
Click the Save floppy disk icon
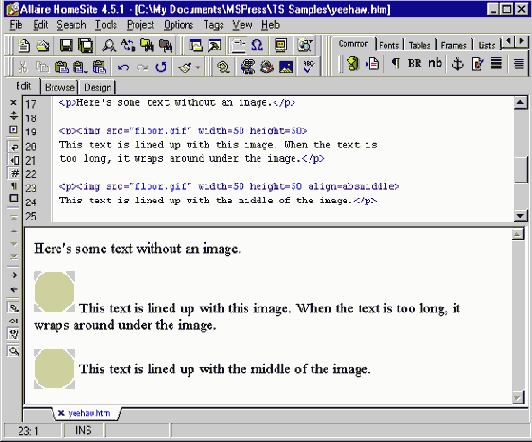pyautogui.click(x=66, y=45)
